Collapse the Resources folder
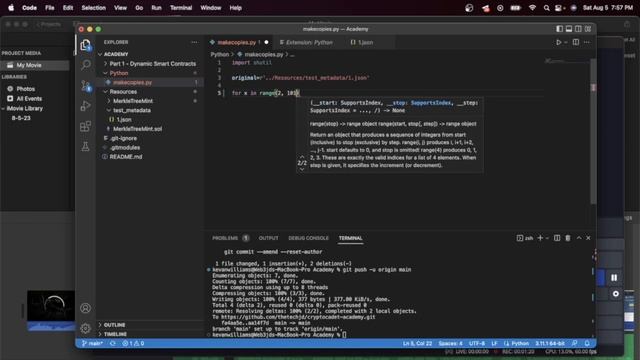 click(123, 91)
